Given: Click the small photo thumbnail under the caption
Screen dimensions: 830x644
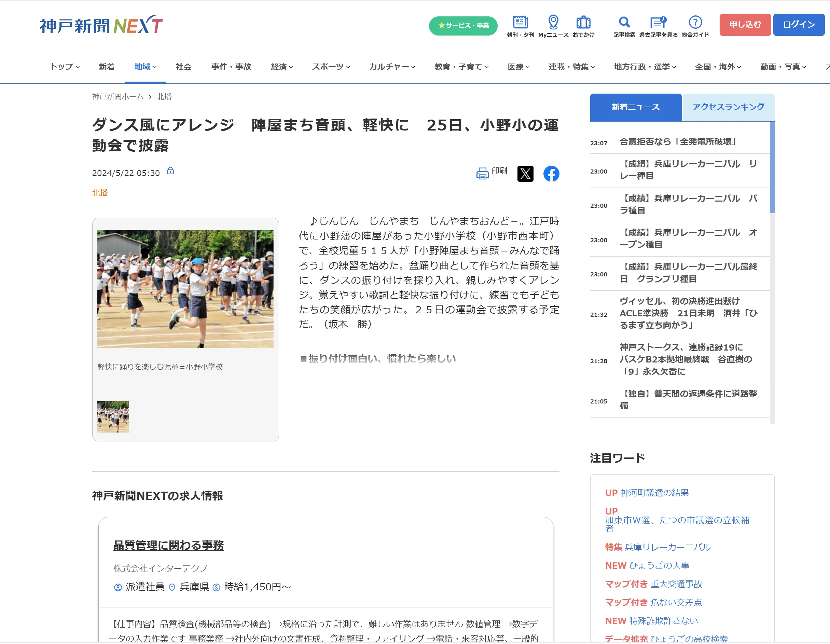Looking at the screenshot, I should [113, 417].
